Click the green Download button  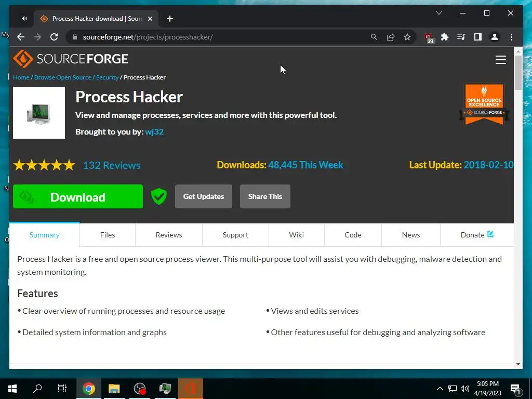coord(78,196)
